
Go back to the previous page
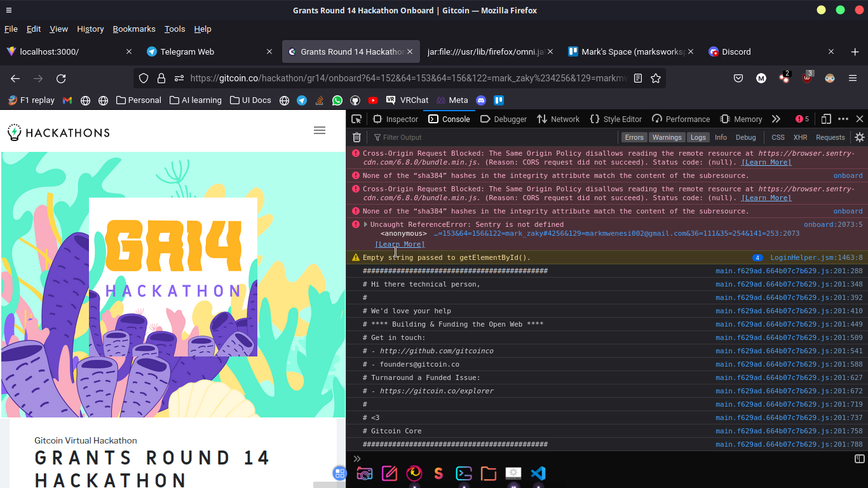tap(15, 78)
